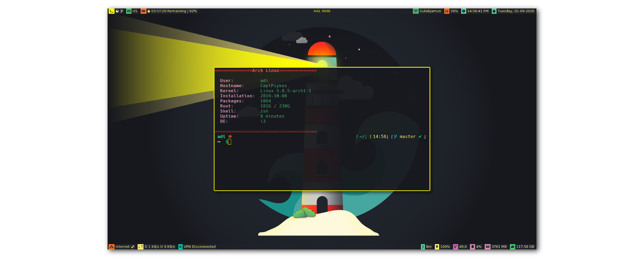
Task: Click the terminal workspace icon
Action: pyautogui.click(x=111, y=11)
